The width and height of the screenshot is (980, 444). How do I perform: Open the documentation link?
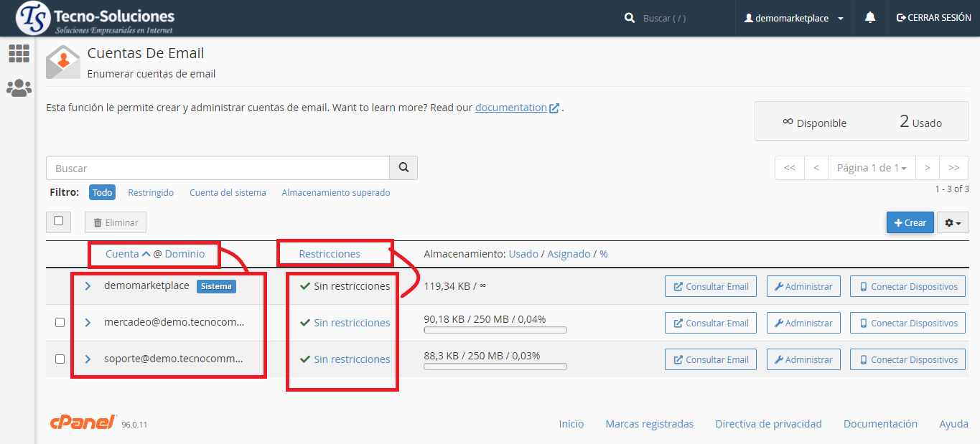[x=511, y=108]
